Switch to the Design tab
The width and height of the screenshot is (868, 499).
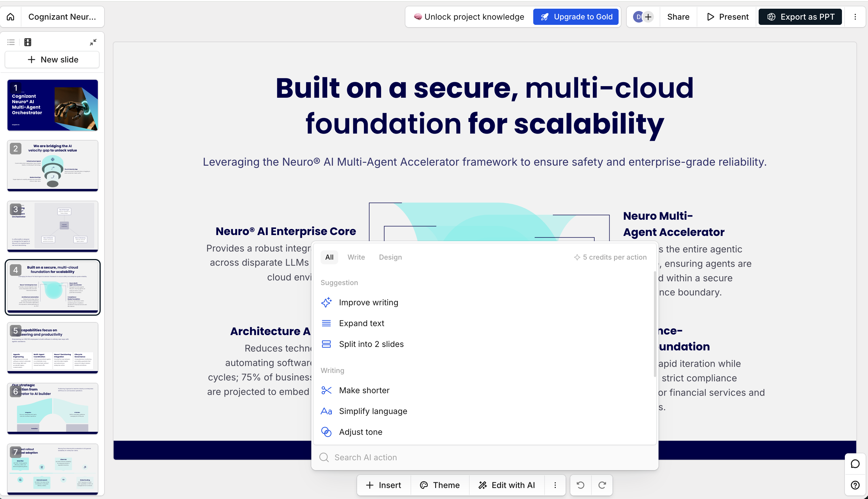[x=390, y=257]
